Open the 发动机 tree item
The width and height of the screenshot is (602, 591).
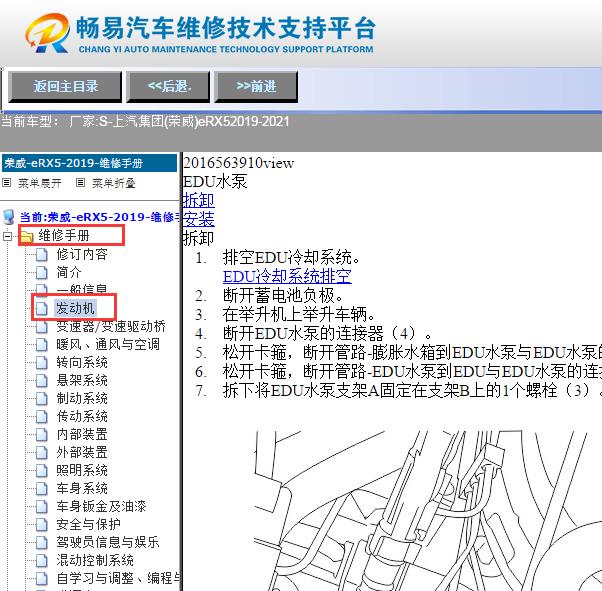(x=75, y=308)
